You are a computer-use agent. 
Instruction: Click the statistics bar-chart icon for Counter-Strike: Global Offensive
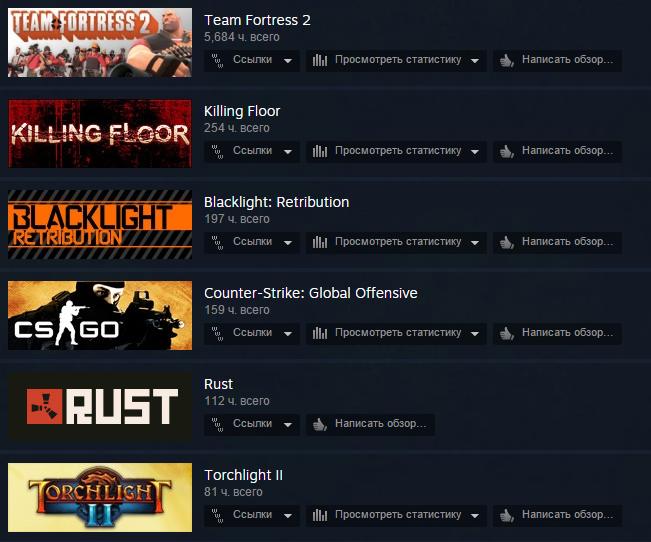coord(320,334)
